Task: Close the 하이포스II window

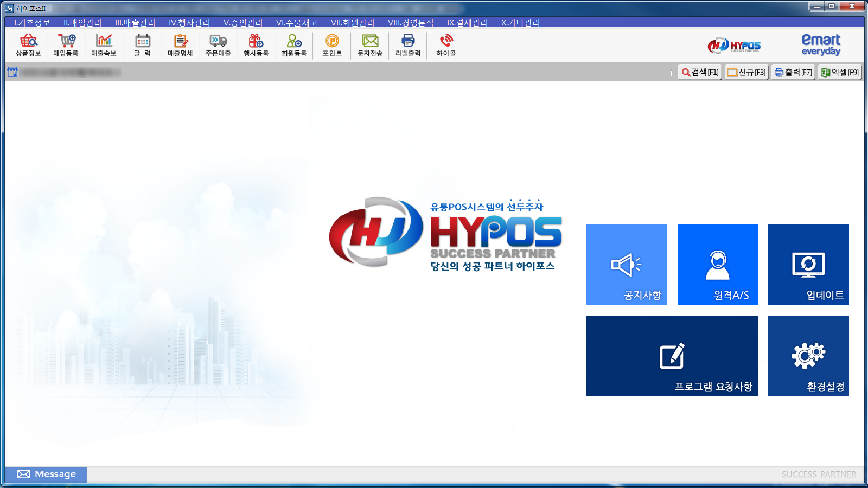Action: pyautogui.click(x=852, y=6)
